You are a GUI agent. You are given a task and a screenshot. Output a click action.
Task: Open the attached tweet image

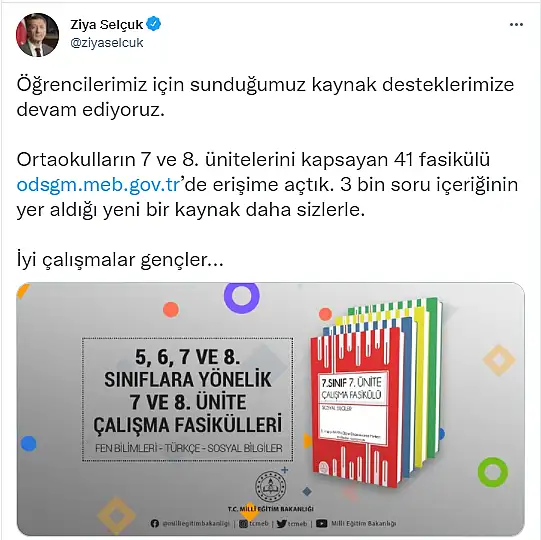pos(270,409)
